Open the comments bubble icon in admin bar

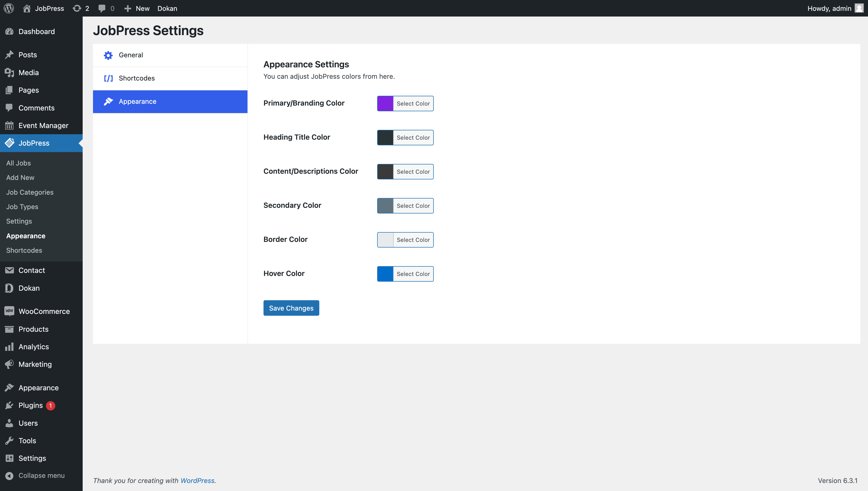[x=102, y=8]
